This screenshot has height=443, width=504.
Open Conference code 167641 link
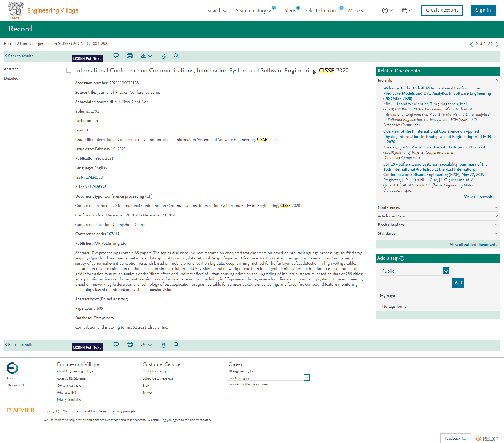tap(113, 234)
